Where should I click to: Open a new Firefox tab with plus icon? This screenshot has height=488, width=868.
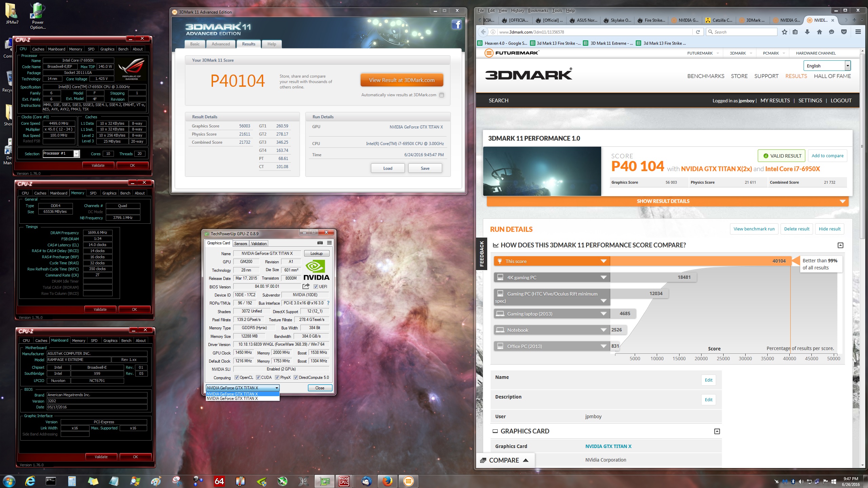click(x=854, y=20)
